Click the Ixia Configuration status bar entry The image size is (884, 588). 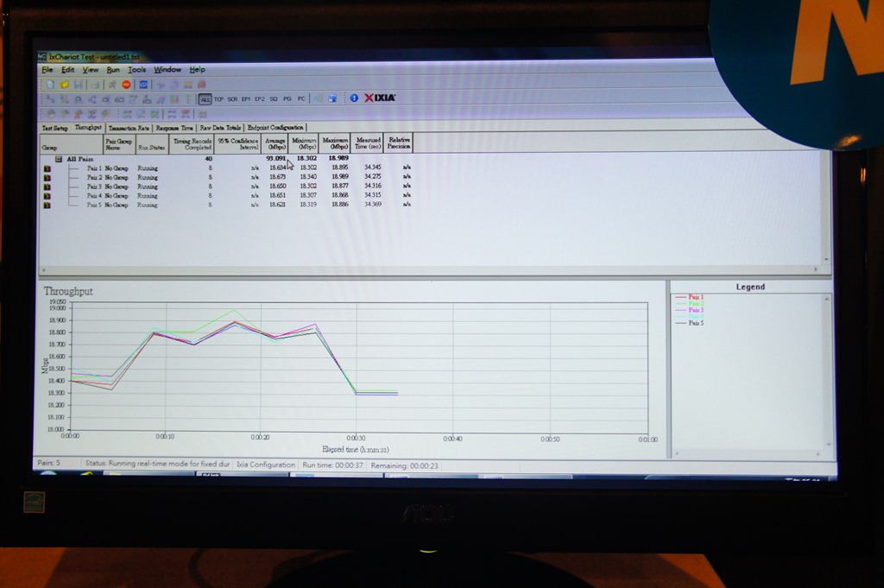266,465
